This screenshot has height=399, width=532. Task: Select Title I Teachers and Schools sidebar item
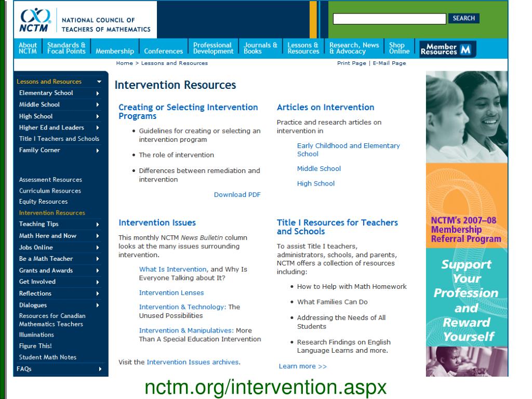pyautogui.click(x=59, y=139)
